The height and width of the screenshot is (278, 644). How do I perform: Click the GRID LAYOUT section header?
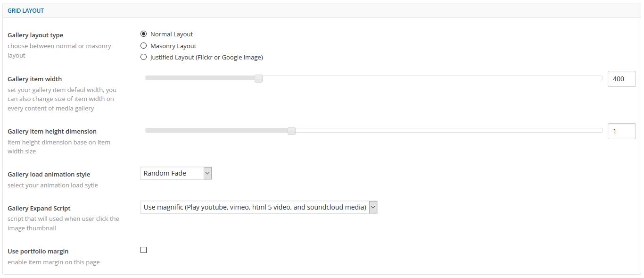[26, 10]
